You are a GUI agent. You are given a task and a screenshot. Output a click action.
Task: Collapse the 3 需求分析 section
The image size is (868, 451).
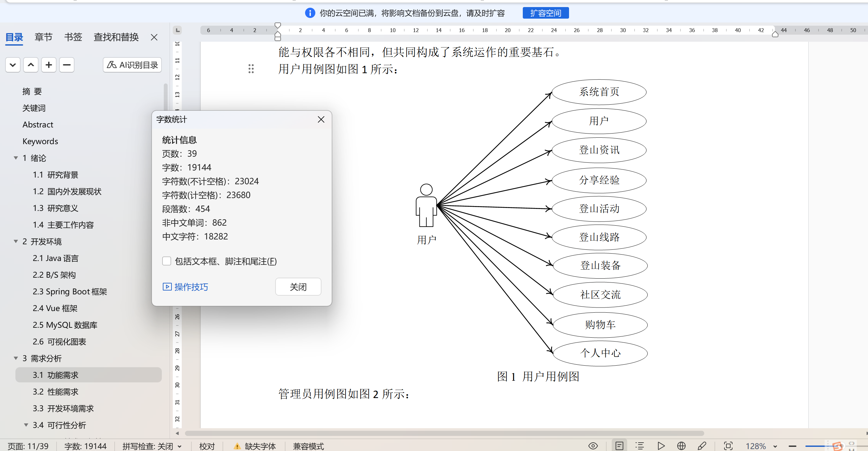(16, 358)
